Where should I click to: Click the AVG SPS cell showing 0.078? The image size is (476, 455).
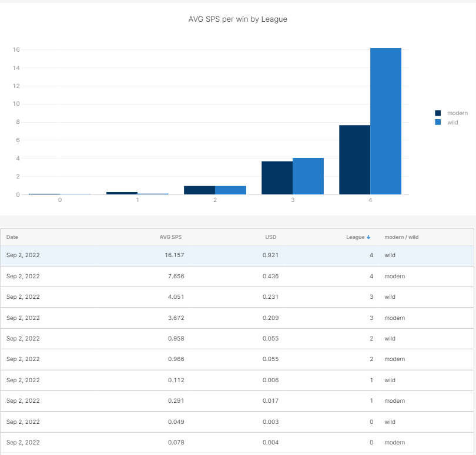(176, 443)
